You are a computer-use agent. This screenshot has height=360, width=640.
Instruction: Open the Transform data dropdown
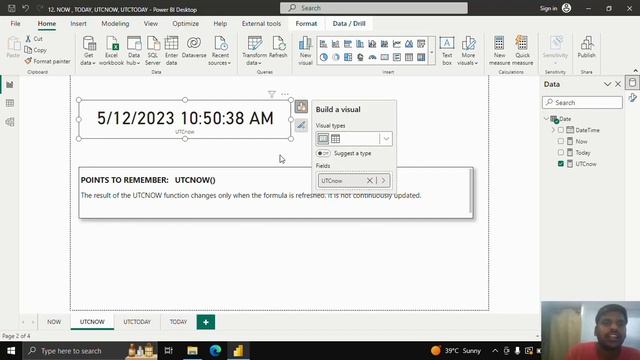click(x=255, y=59)
